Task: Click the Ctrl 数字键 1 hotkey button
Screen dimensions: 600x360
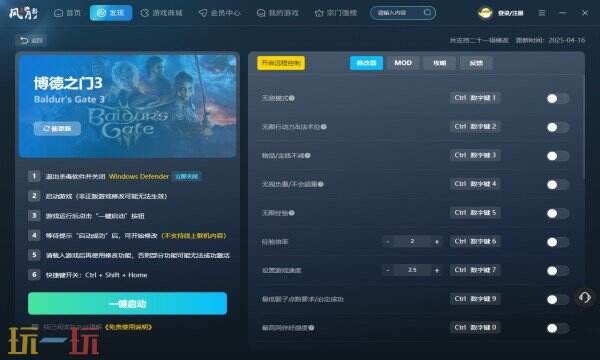Action: (475, 98)
